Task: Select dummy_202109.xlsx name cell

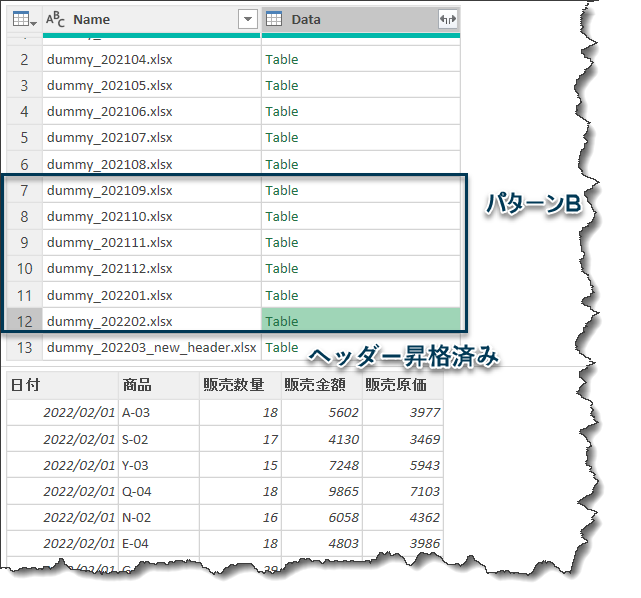Action: [152, 190]
